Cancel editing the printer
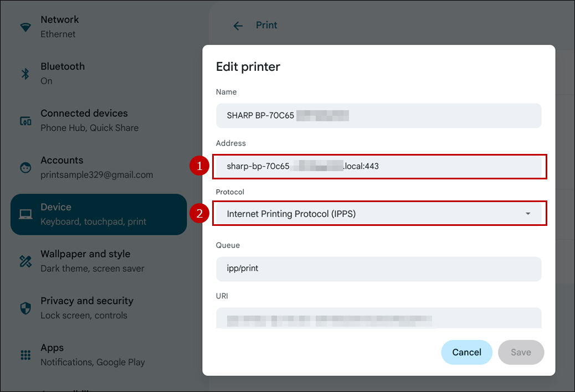 pyautogui.click(x=466, y=352)
